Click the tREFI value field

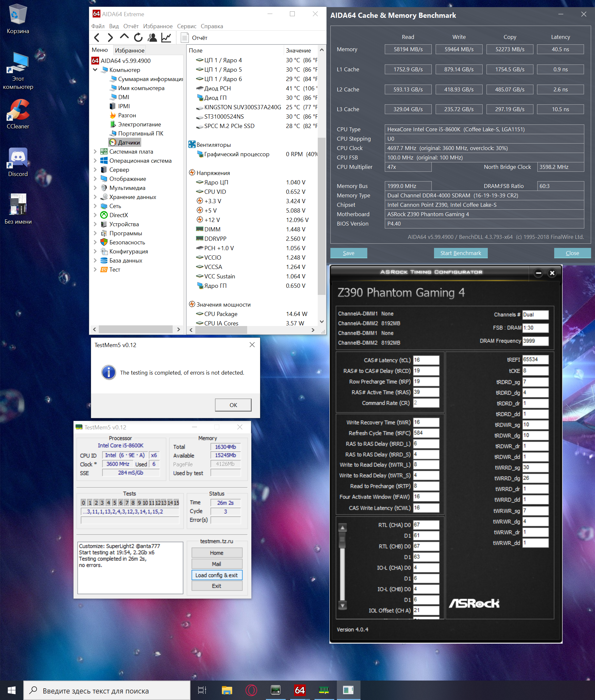coord(535,360)
